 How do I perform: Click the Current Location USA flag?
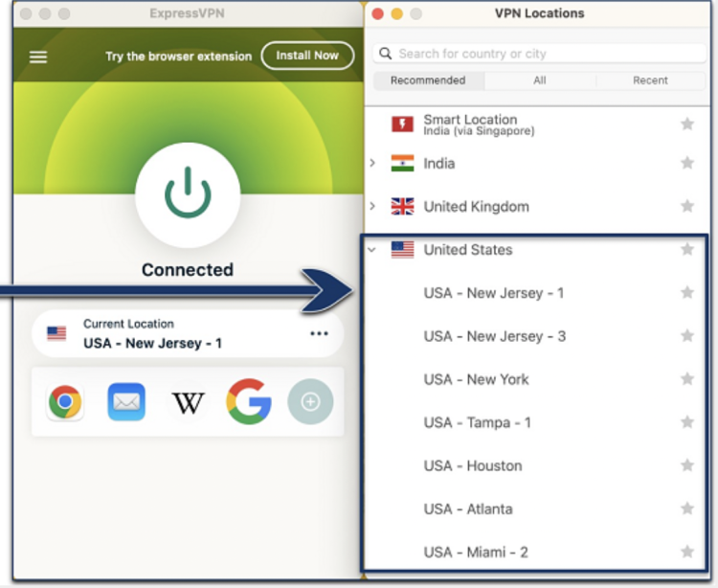[56, 333]
